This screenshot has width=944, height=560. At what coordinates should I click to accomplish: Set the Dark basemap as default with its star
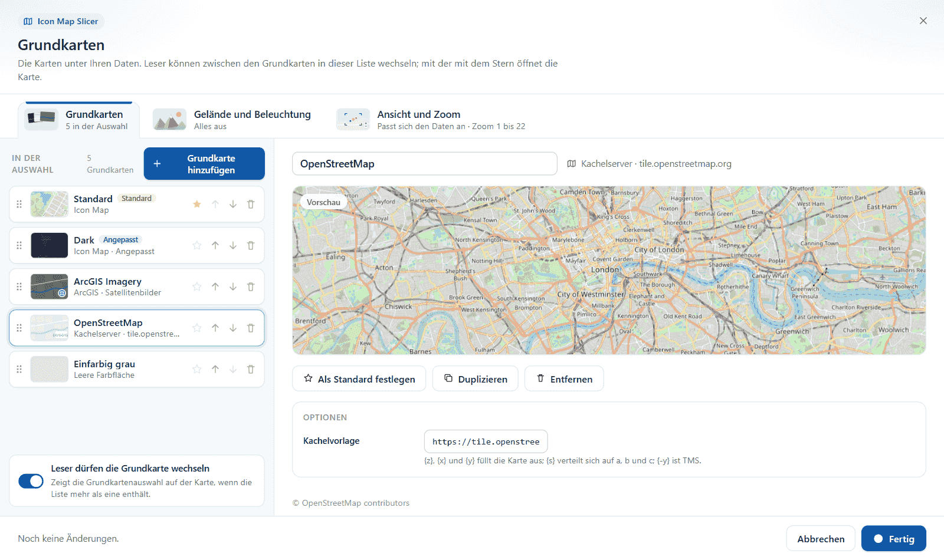(x=197, y=245)
